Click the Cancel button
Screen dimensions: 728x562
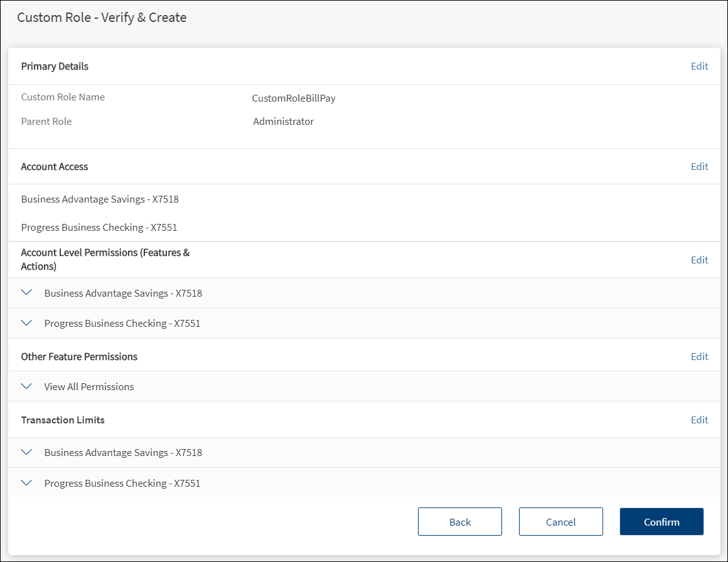560,522
